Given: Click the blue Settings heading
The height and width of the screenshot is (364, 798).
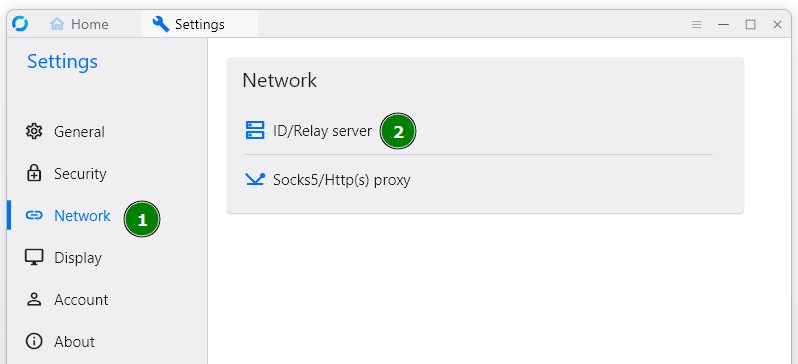Looking at the screenshot, I should point(62,62).
